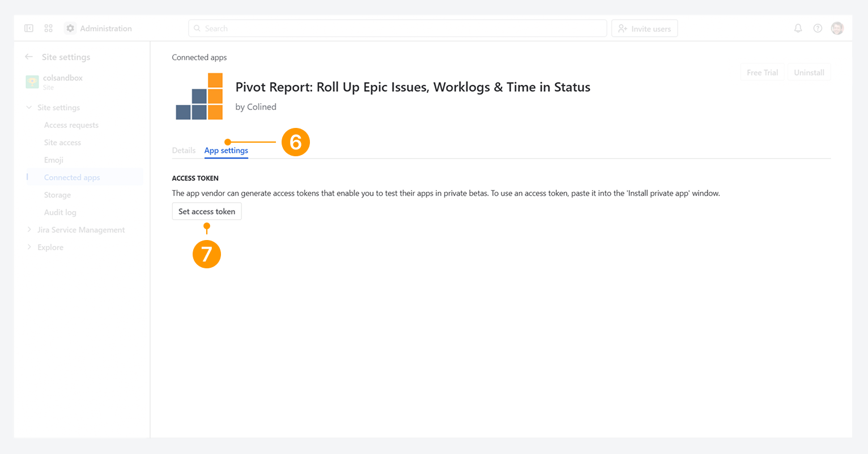Screen dimensions: 868x454
Task: Click the ACCESS TOKEN heading
Action: pos(195,178)
